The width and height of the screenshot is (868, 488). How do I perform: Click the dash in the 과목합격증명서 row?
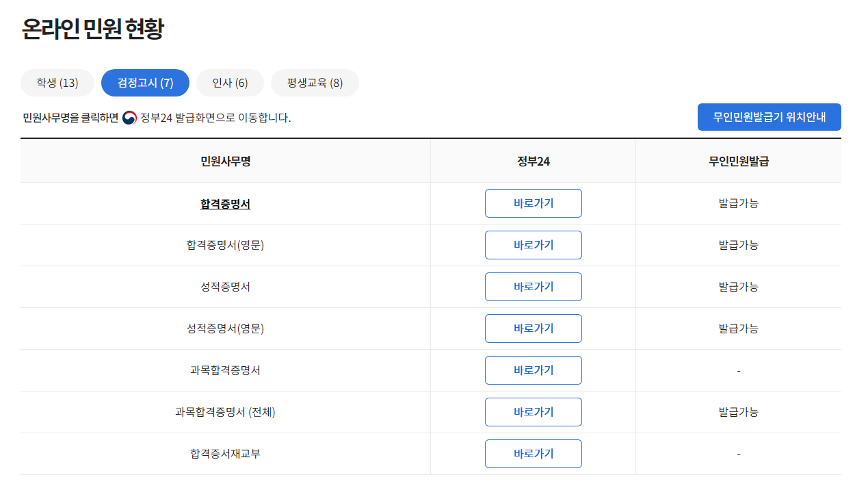click(x=738, y=370)
